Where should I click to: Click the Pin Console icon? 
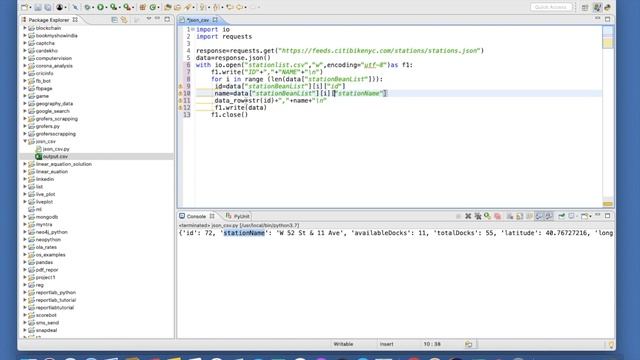[562, 216]
